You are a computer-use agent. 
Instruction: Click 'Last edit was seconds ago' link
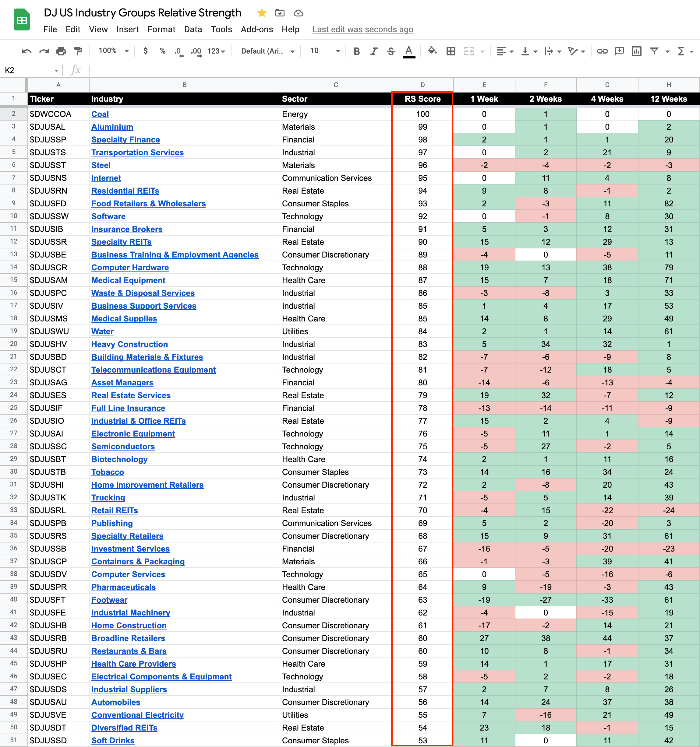362,29
